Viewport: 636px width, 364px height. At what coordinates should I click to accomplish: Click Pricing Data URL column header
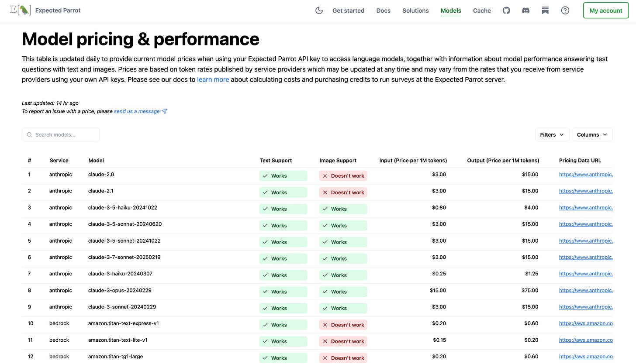tap(580, 161)
